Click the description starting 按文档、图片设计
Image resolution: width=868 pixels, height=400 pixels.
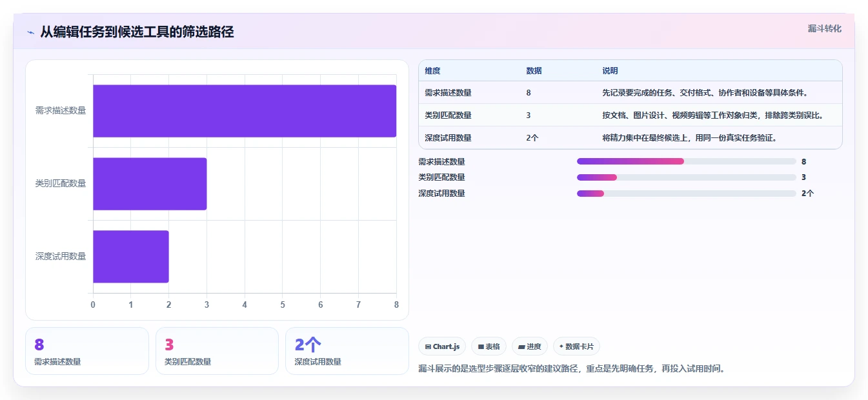pos(712,115)
